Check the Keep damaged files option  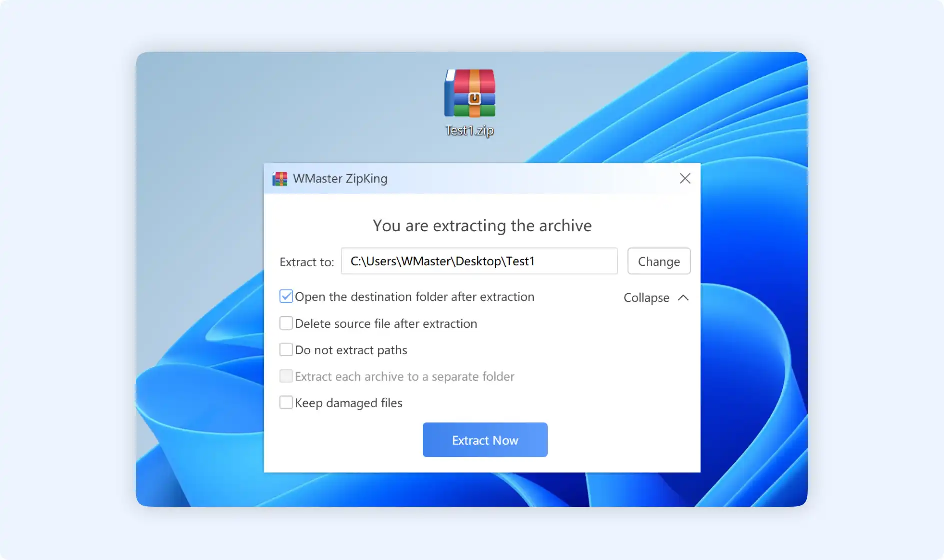pos(286,402)
